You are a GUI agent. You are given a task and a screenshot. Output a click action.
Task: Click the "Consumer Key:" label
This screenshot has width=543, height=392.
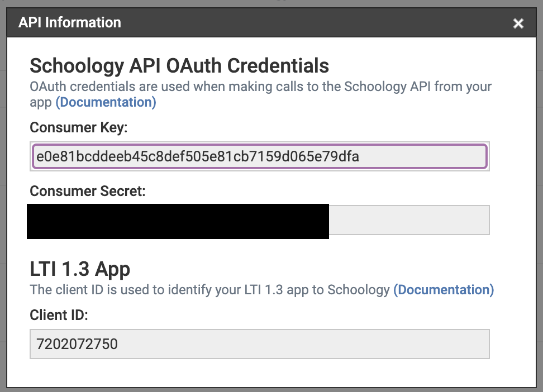tap(79, 127)
